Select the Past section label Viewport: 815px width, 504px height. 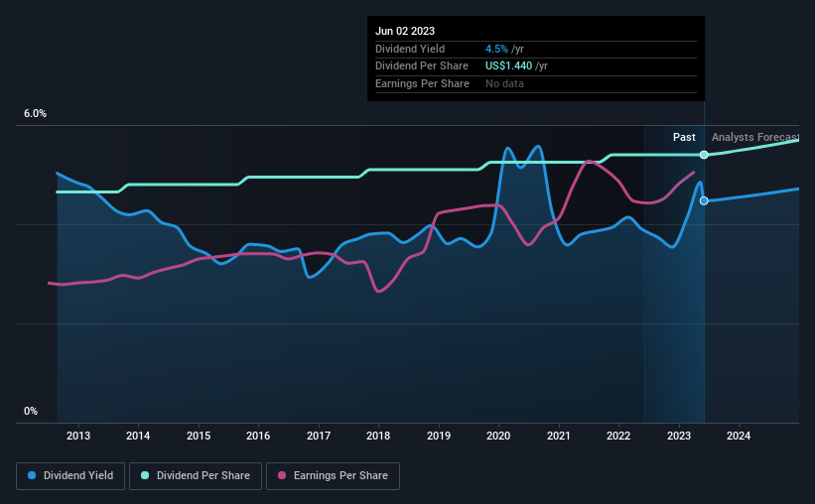(684, 137)
